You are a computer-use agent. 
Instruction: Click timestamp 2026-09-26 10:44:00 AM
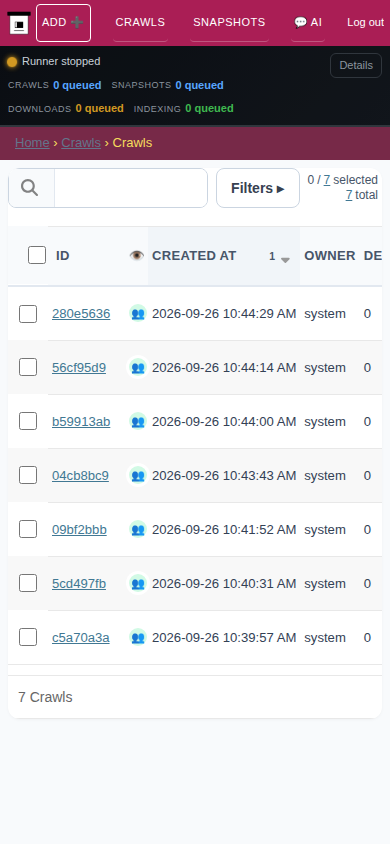coord(224,421)
